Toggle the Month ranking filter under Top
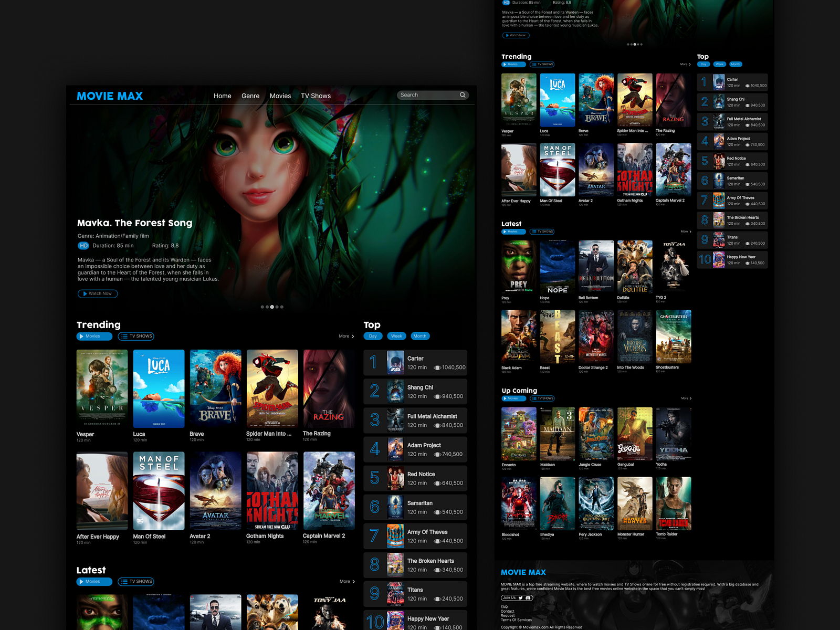840x630 pixels. coord(419,335)
